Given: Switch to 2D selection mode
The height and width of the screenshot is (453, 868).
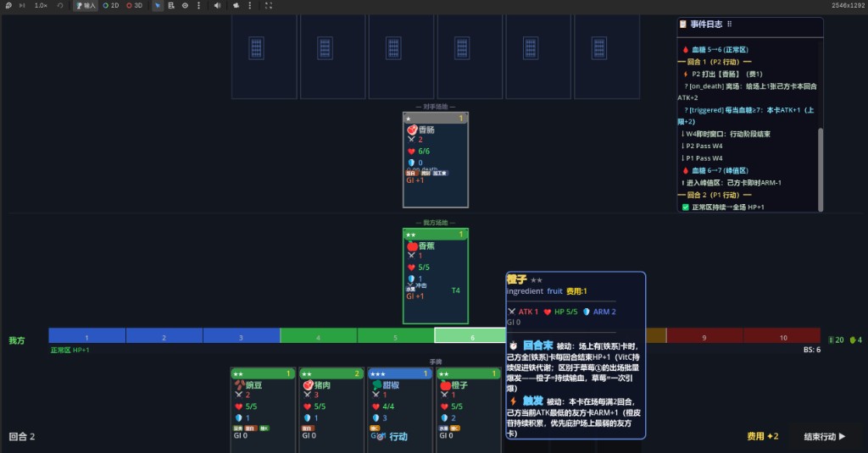Looking at the screenshot, I should (111, 6).
